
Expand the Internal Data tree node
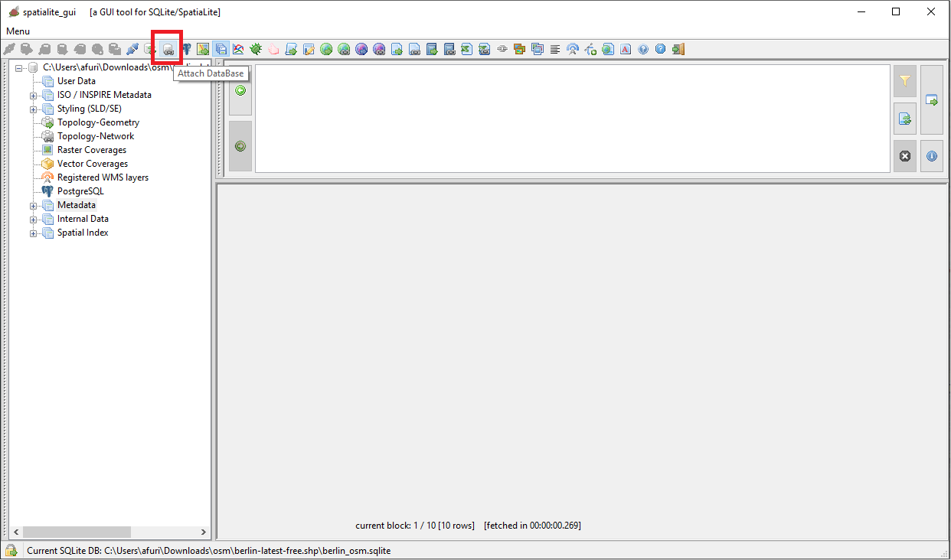click(34, 219)
